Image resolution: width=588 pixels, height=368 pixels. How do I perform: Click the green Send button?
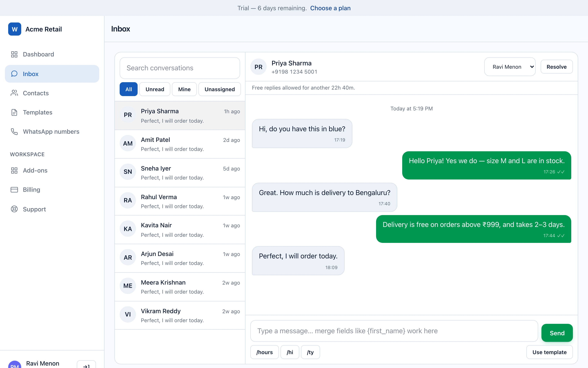pos(557,333)
